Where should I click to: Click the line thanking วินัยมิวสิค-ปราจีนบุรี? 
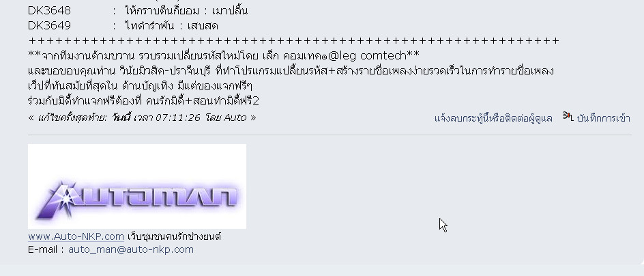291,71
